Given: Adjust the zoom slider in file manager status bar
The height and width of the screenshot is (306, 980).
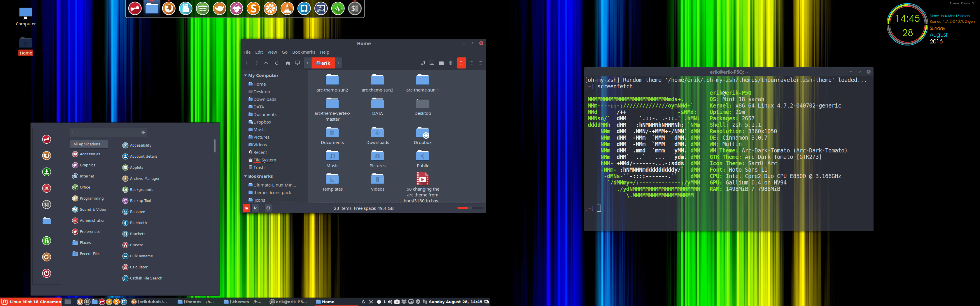Looking at the screenshot, I should (470, 208).
